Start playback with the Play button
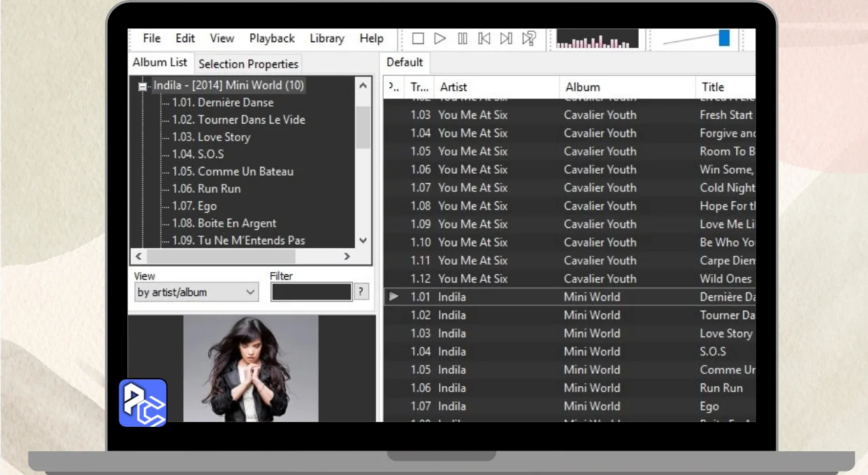Screen dimensions: 868x475 (440, 39)
